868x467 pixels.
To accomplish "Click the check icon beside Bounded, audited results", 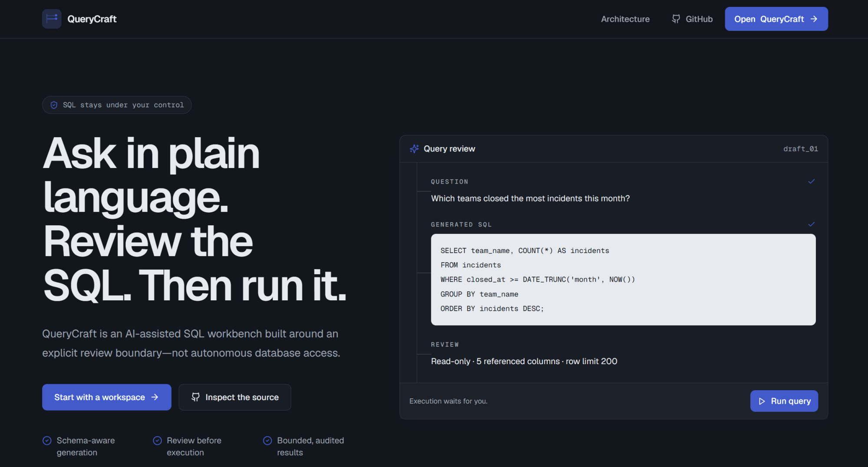I will tap(268, 441).
